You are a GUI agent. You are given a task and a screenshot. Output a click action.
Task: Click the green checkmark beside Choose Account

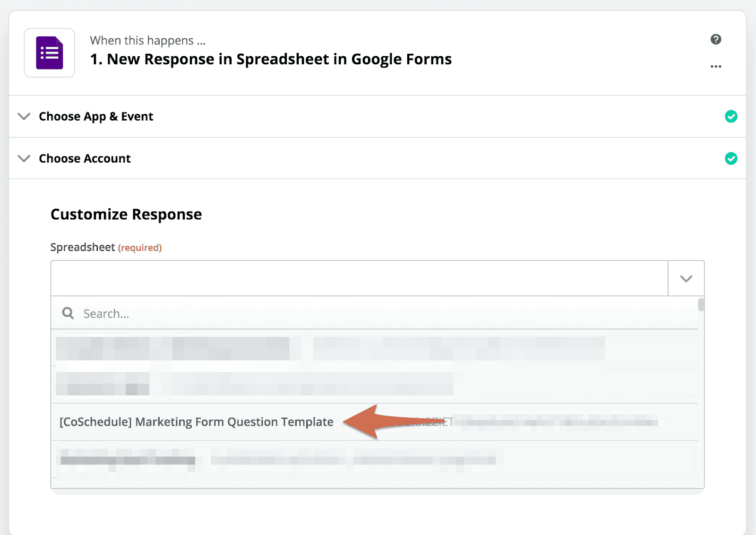click(x=731, y=158)
